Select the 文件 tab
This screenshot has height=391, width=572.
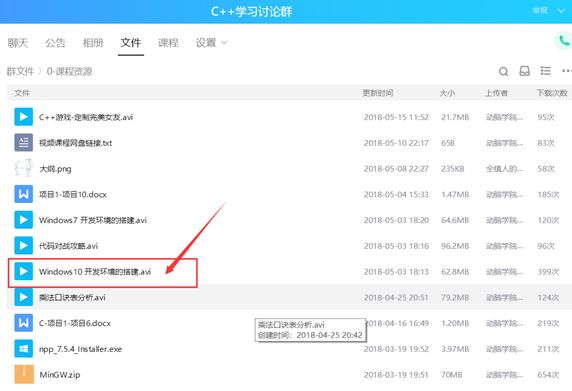pyautogui.click(x=131, y=43)
